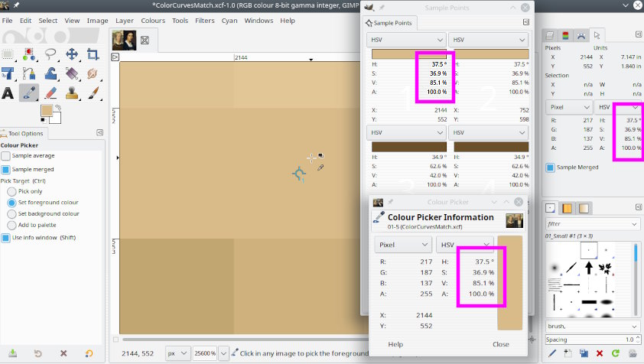
Task: Open the Colours menu
Action: (x=153, y=21)
